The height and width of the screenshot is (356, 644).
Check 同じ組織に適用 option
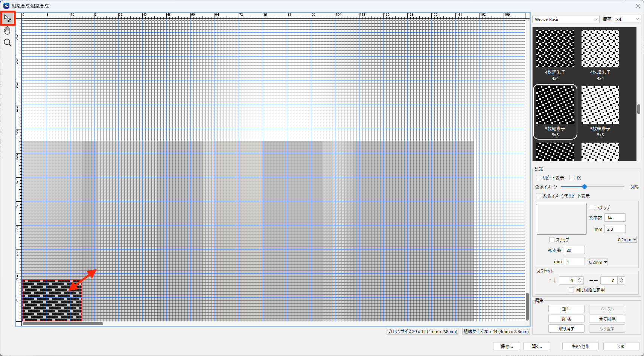tap(571, 290)
